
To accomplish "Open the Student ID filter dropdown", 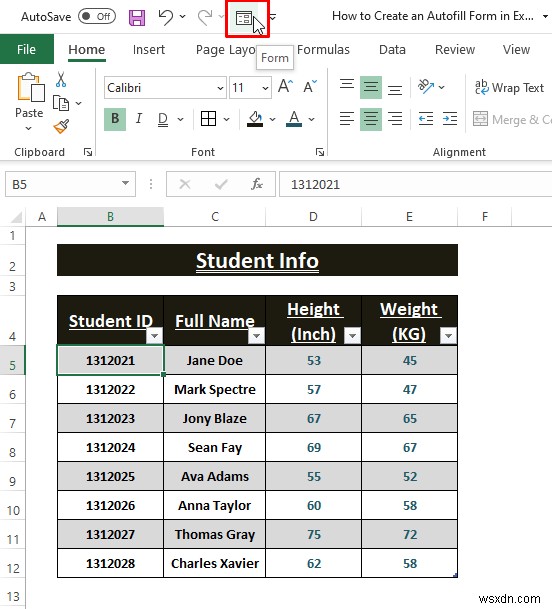I will click(154, 336).
